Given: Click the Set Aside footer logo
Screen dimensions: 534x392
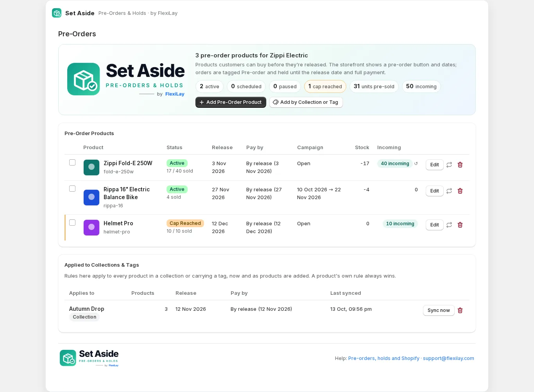Looking at the screenshot, I should 89,358.
